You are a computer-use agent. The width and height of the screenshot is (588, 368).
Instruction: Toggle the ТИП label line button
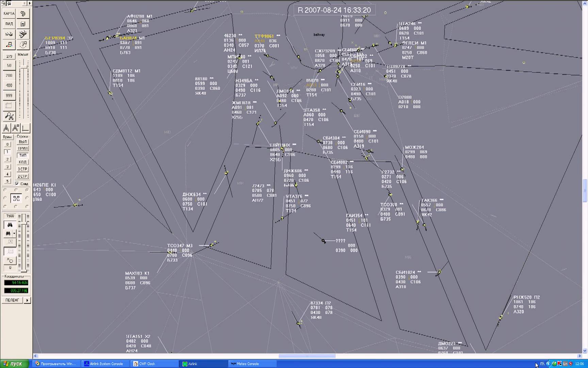[x=23, y=155]
